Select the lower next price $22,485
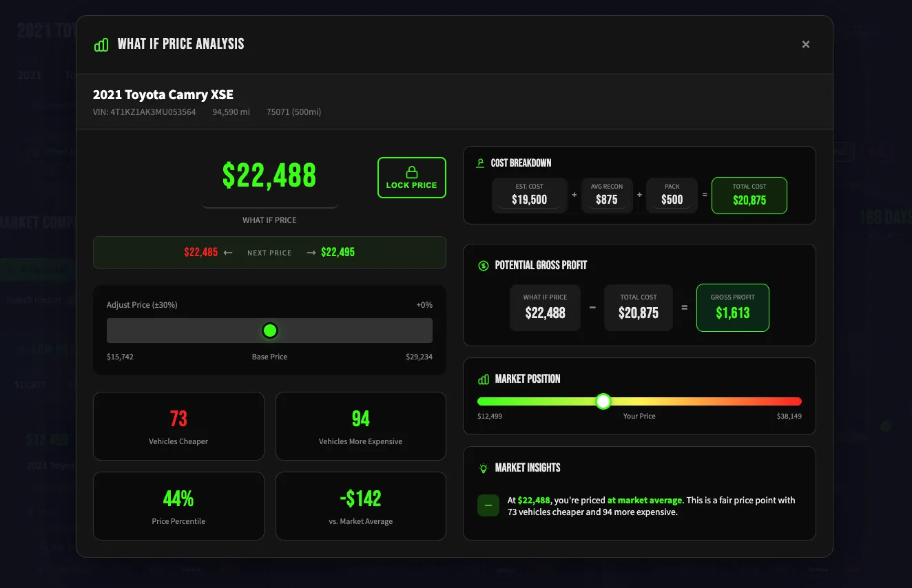Screen dimensions: 912x588 (201, 253)
